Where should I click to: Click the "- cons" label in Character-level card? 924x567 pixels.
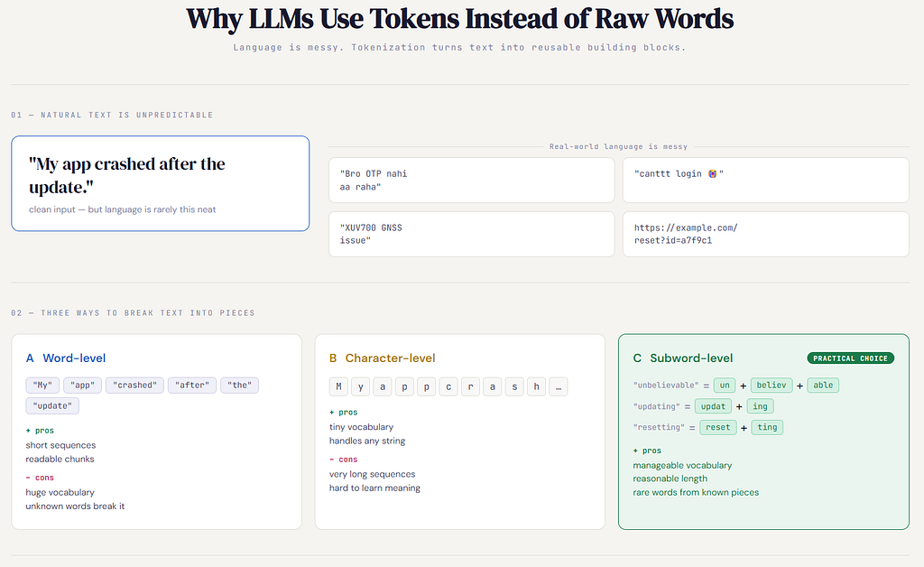click(344, 460)
